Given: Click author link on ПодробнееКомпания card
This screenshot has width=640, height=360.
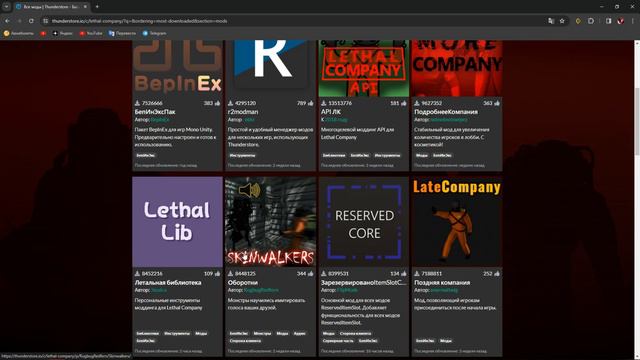Looking at the screenshot, I should click(x=449, y=120).
